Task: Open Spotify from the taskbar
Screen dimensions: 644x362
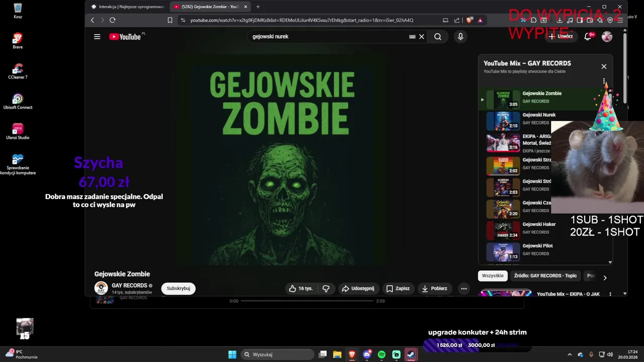Action: [381, 354]
